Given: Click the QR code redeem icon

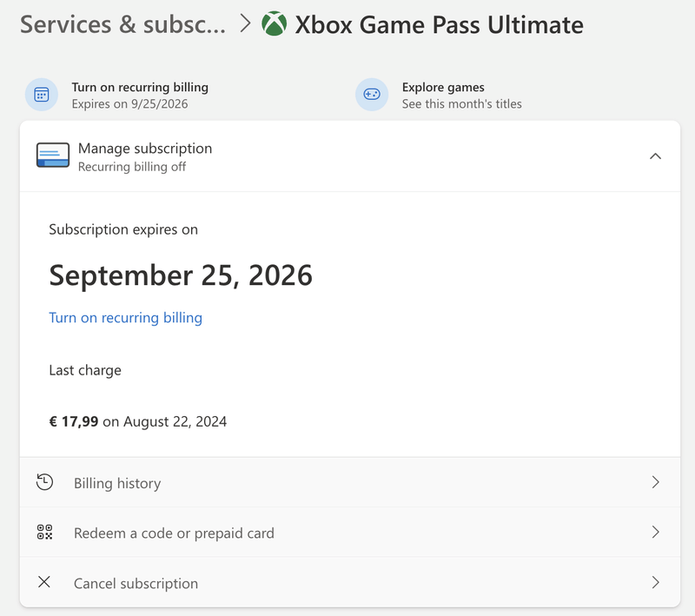Looking at the screenshot, I should pos(44,533).
